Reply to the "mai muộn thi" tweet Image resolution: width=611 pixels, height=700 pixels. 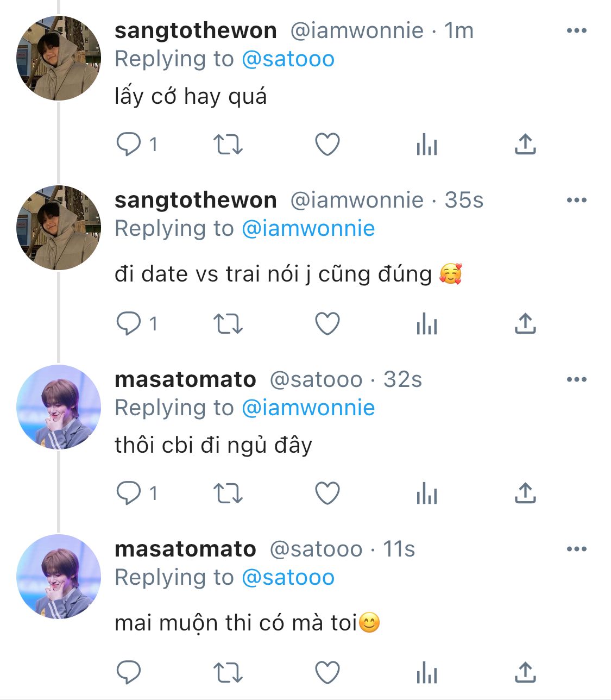129,673
